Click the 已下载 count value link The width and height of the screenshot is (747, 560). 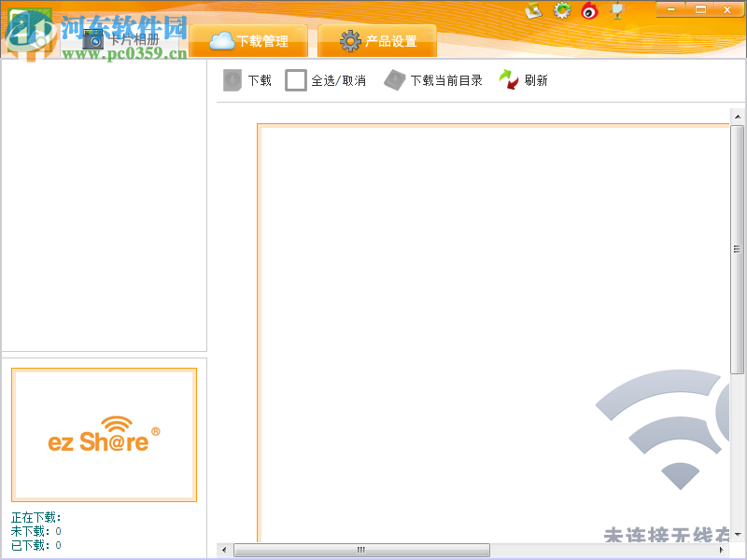click(x=58, y=545)
